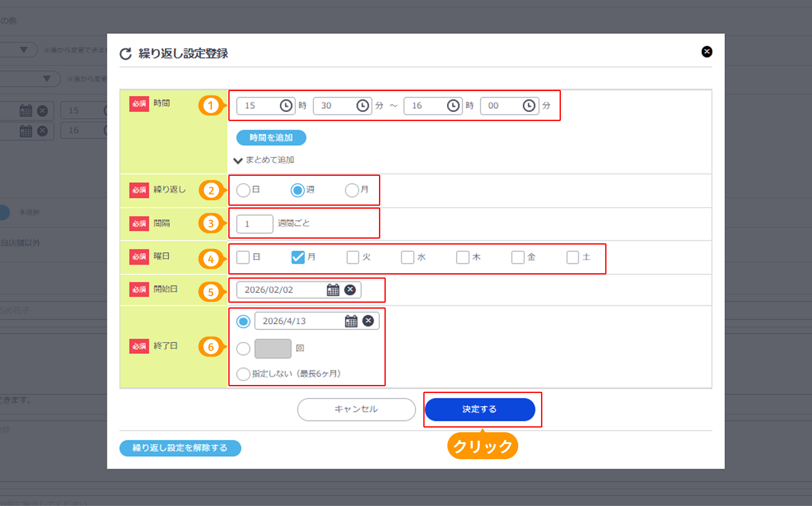The height and width of the screenshot is (506, 812).
Task: Uncheck the 月 weekday checkbox
Action: tap(298, 257)
